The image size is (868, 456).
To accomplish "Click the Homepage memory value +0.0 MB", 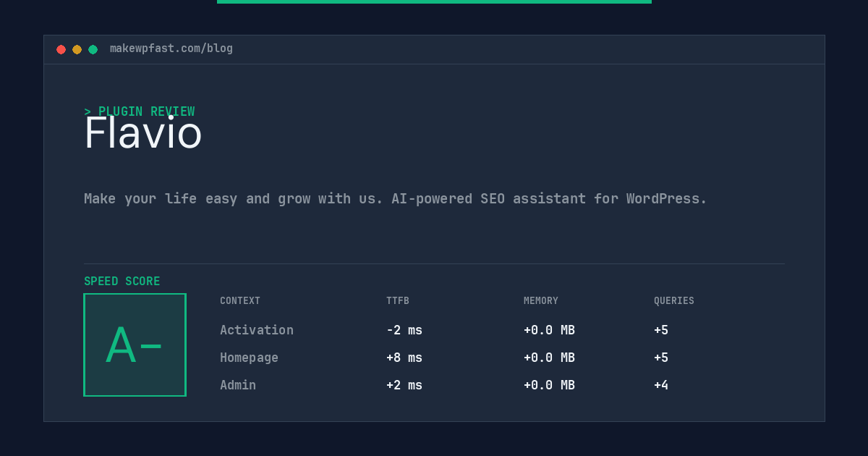I will (x=549, y=358).
